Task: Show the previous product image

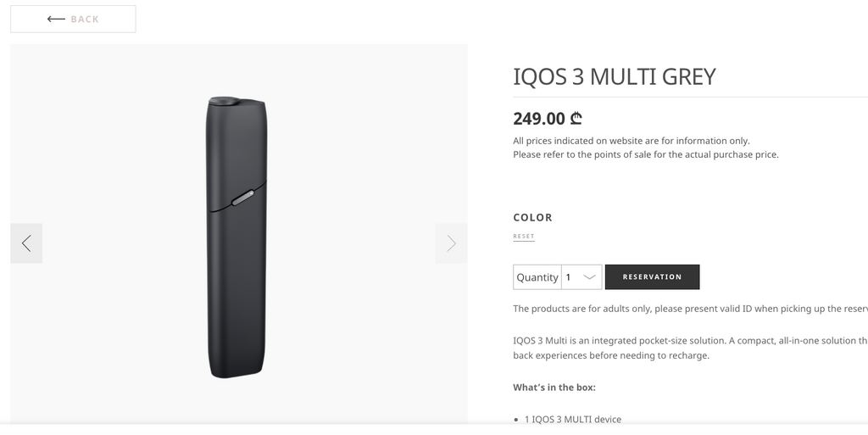Action: pos(26,243)
